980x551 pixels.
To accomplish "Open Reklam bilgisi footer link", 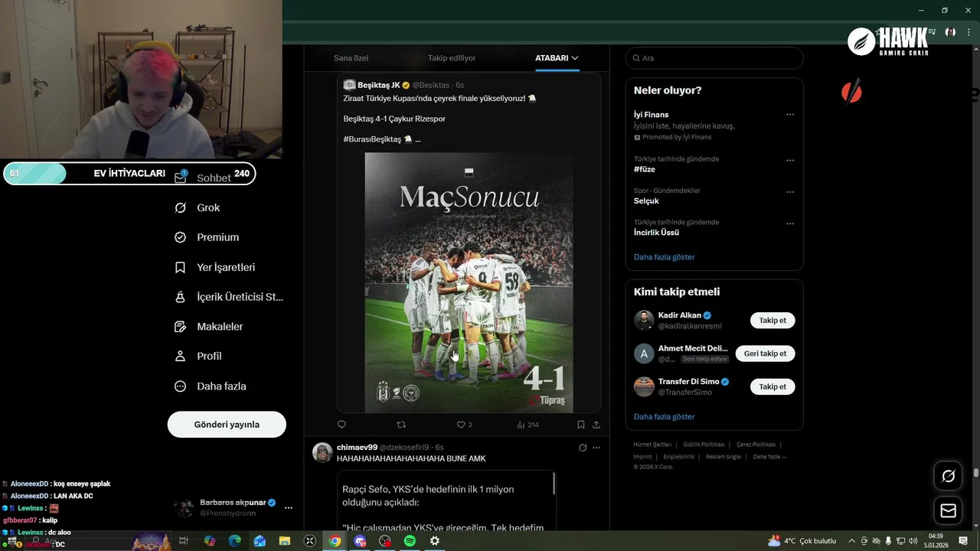I will pos(724,457).
